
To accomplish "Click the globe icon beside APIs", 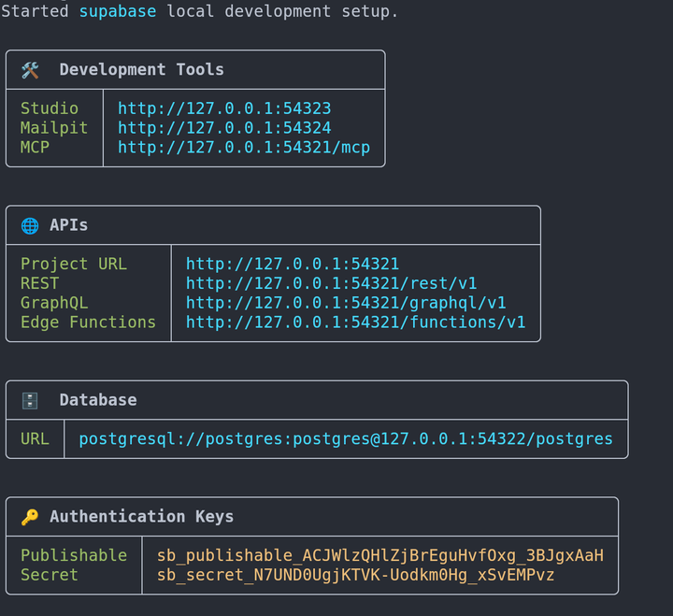I will (30, 225).
